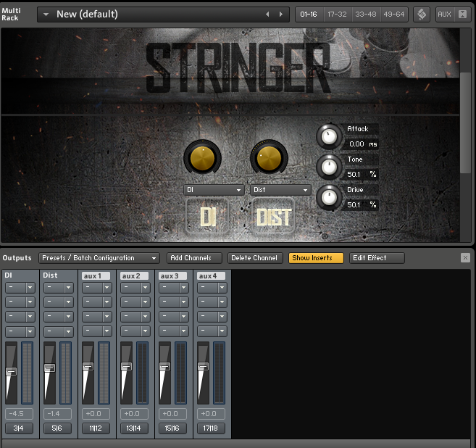Select the aux 1 channel name

(x=96, y=275)
